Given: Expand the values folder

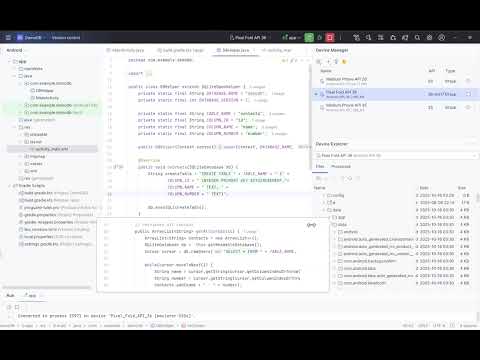Looking at the screenshot, I should pyautogui.click(x=21, y=164).
